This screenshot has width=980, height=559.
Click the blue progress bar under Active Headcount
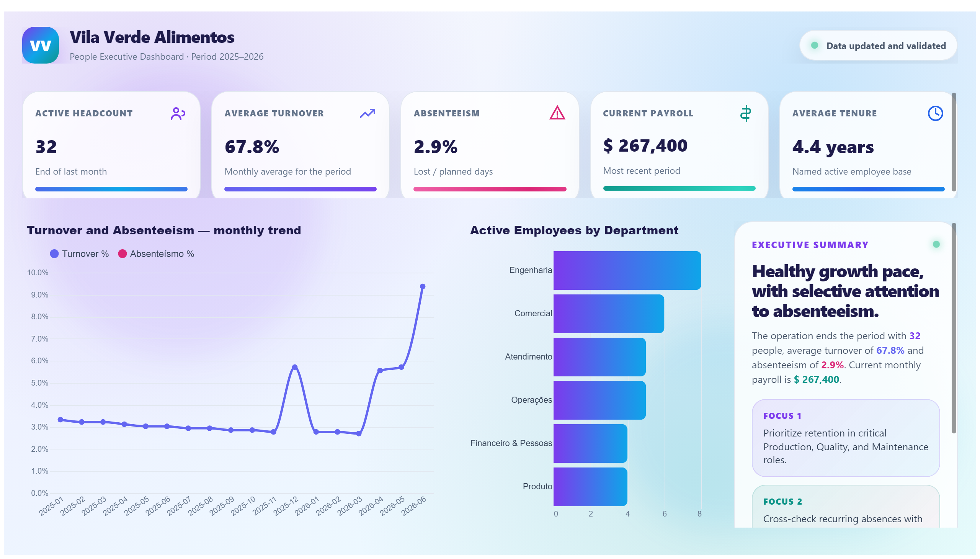pos(111,189)
